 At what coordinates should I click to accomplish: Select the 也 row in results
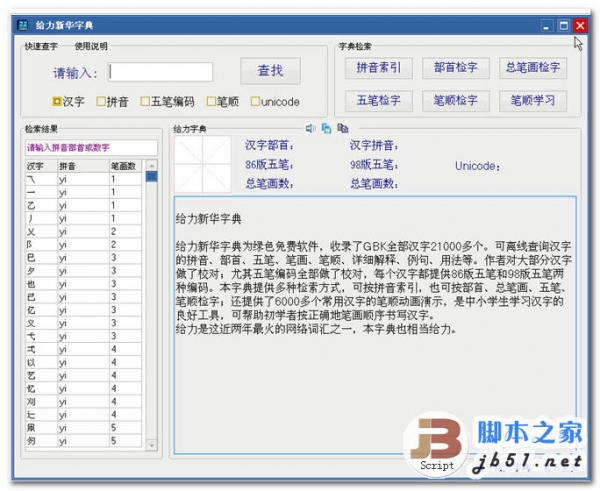(x=83, y=284)
